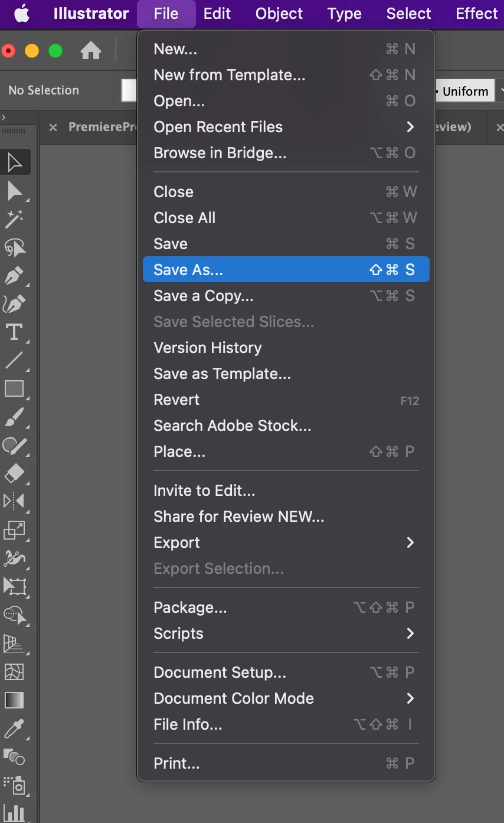Select the Mesh tool
The height and width of the screenshot is (823, 504).
pos(14,672)
